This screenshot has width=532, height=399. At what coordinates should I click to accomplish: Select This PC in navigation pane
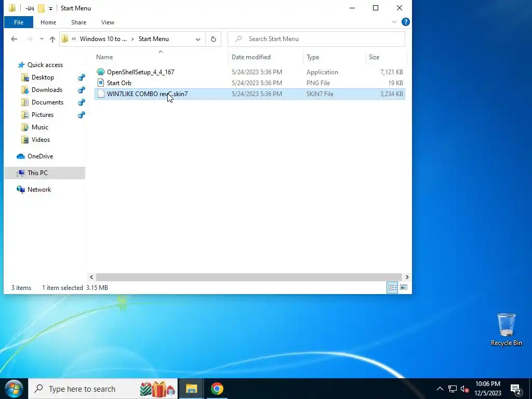point(45,173)
